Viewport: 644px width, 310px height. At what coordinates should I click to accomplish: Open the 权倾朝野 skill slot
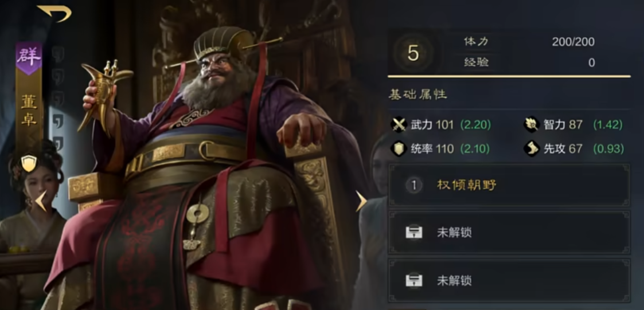pyautogui.click(x=509, y=185)
